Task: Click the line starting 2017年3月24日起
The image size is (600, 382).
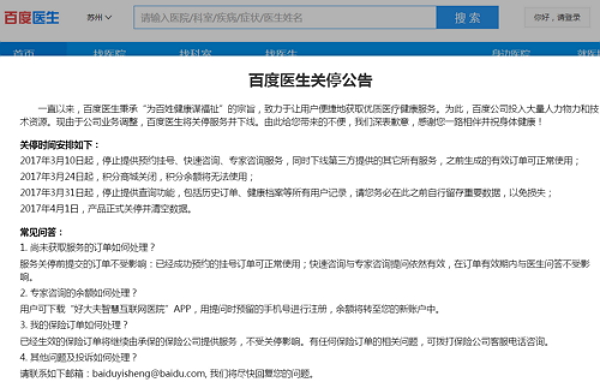Action: [x=137, y=177]
